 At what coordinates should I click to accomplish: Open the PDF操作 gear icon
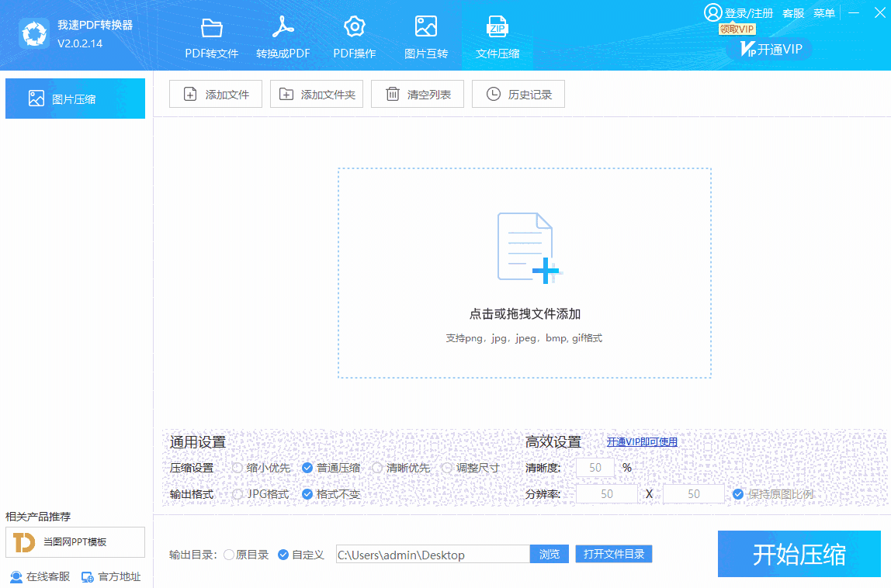[x=354, y=28]
